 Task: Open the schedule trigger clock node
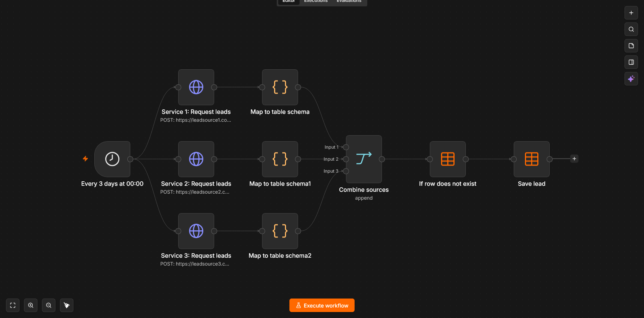[112, 159]
